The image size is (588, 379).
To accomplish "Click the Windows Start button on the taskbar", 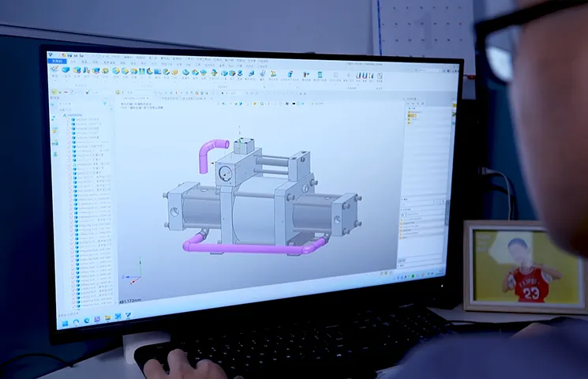I will point(66,321).
